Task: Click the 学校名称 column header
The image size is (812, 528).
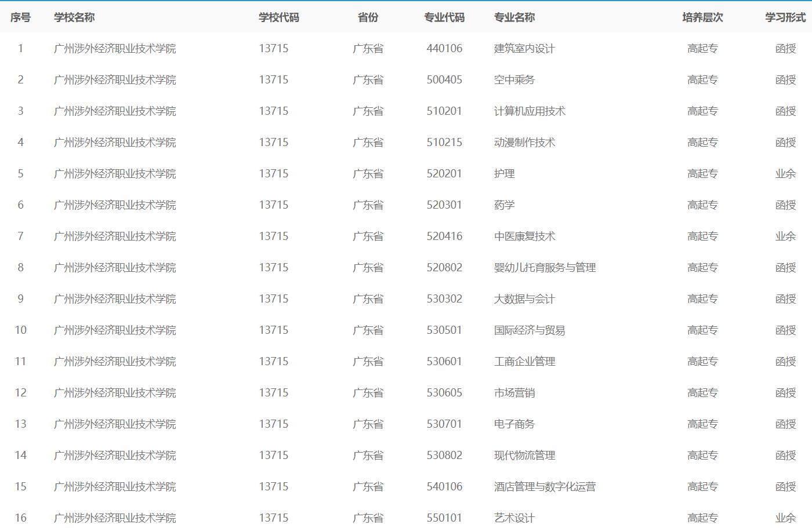Action: [x=74, y=17]
